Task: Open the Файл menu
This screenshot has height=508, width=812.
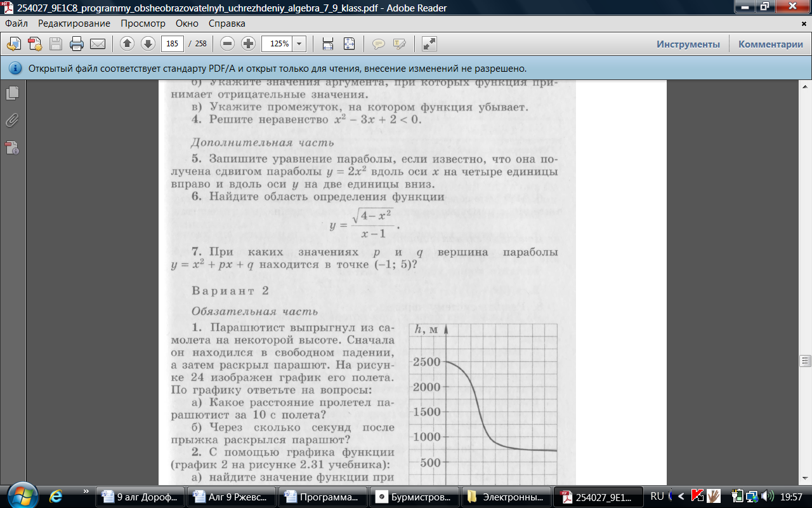Action: click(16, 23)
